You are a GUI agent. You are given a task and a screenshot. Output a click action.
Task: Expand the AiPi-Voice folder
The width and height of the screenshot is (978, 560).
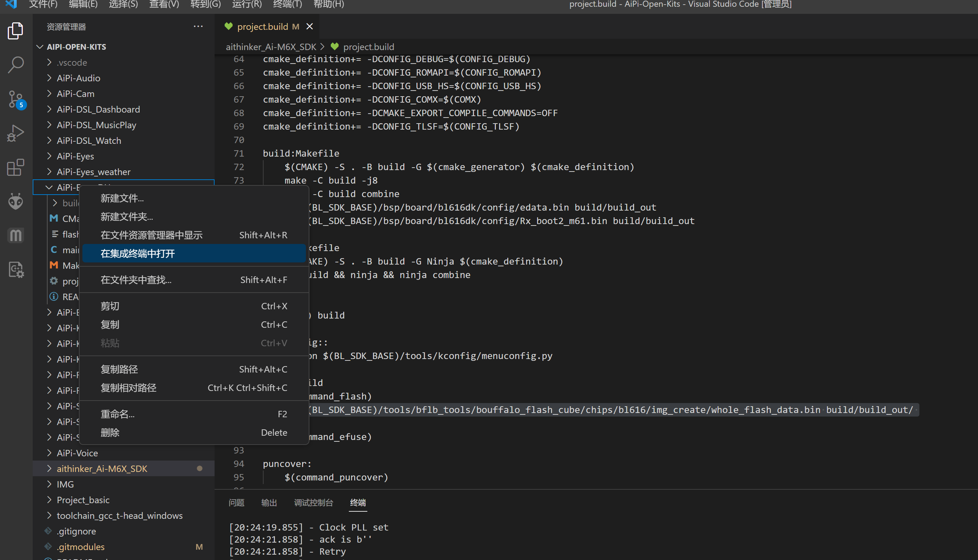coord(49,453)
